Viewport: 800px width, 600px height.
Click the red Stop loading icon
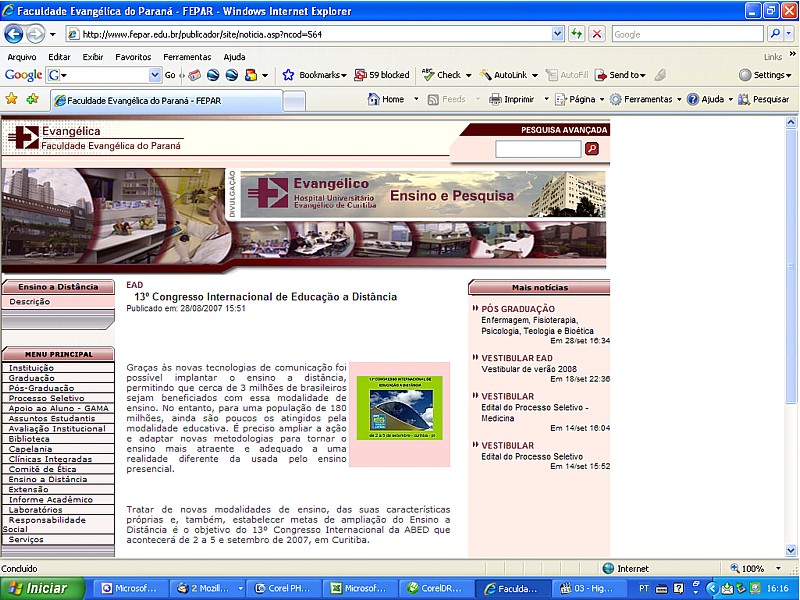(597, 33)
